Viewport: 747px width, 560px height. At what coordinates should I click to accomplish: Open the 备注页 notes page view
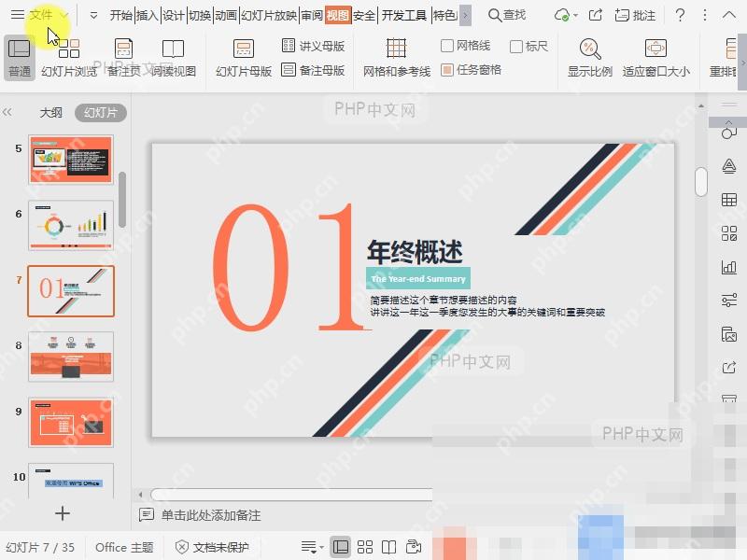tap(124, 58)
